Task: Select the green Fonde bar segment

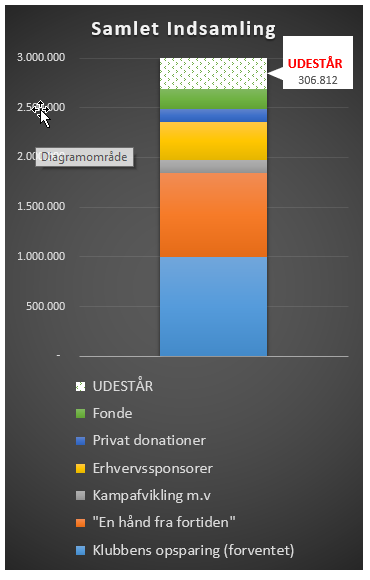Action: click(x=213, y=99)
